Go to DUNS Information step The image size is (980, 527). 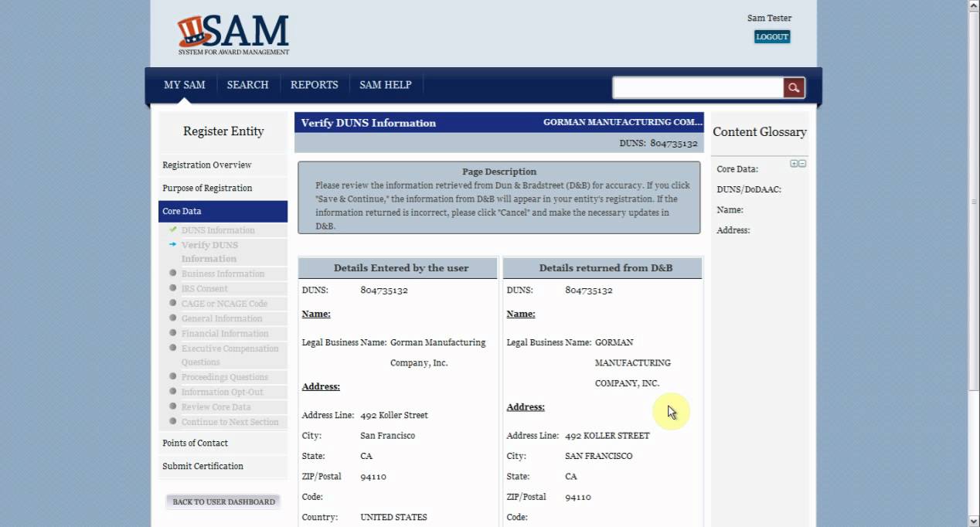(x=218, y=230)
